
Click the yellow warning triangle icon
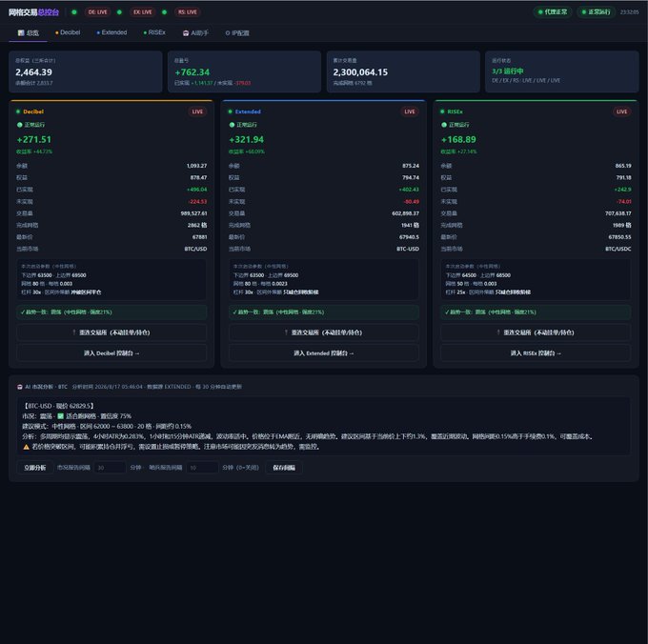tap(26, 447)
